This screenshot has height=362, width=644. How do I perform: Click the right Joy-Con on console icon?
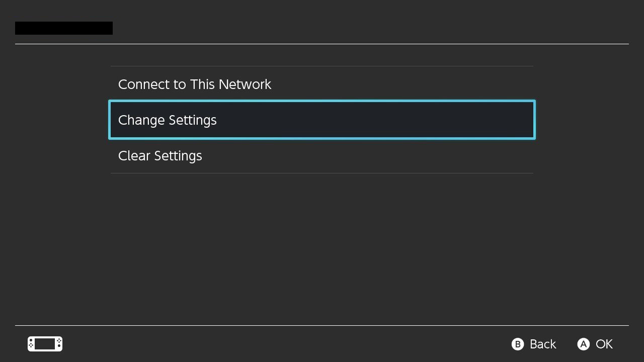pyautogui.click(x=59, y=344)
